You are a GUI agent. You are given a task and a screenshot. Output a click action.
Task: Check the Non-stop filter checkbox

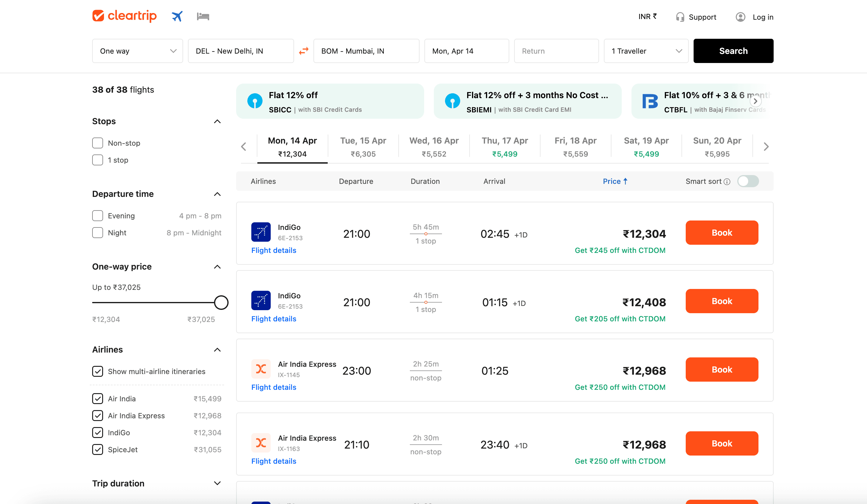point(98,143)
